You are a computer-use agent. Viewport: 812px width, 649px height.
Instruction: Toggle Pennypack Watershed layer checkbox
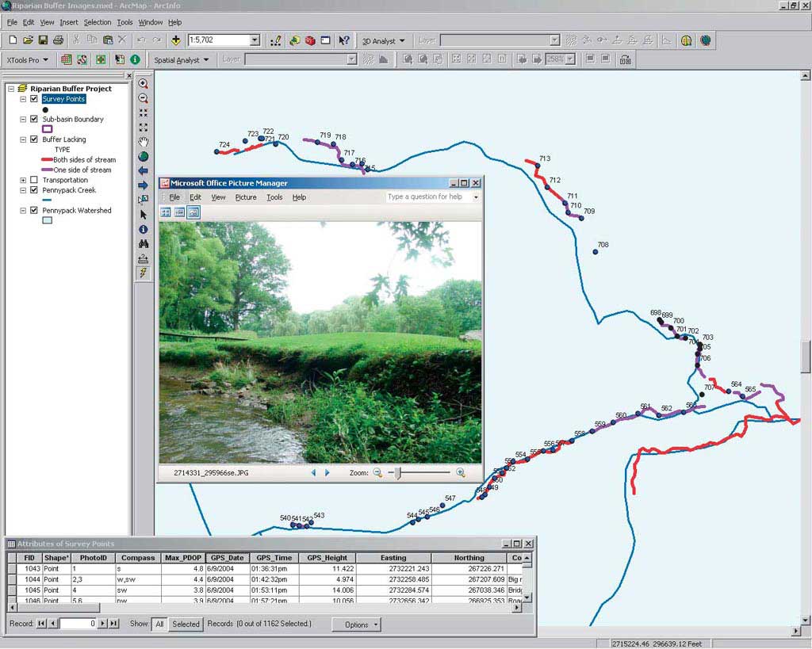(x=34, y=210)
